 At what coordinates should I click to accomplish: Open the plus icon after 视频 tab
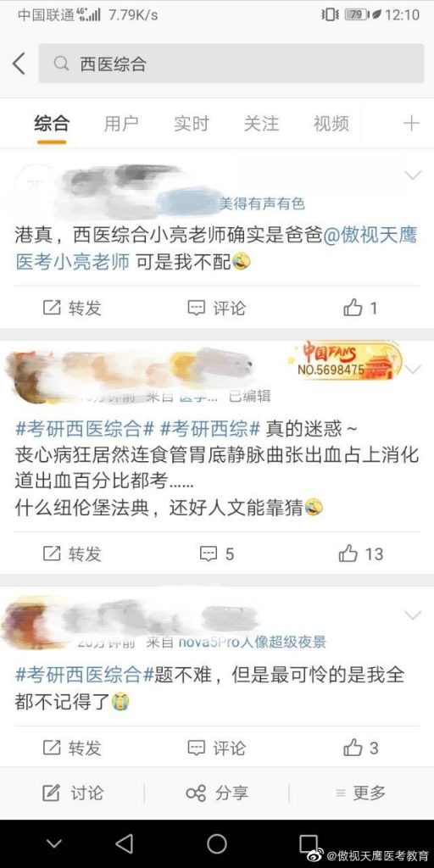click(x=411, y=123)
